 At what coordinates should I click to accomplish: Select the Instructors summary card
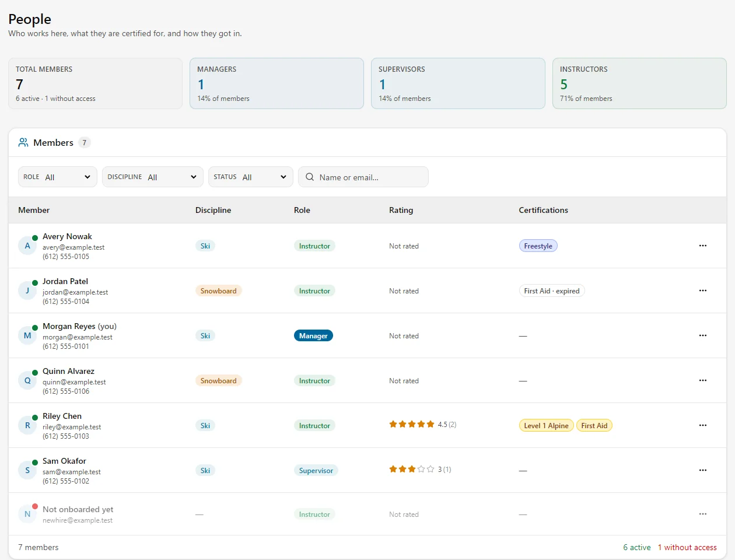(639, 83)
